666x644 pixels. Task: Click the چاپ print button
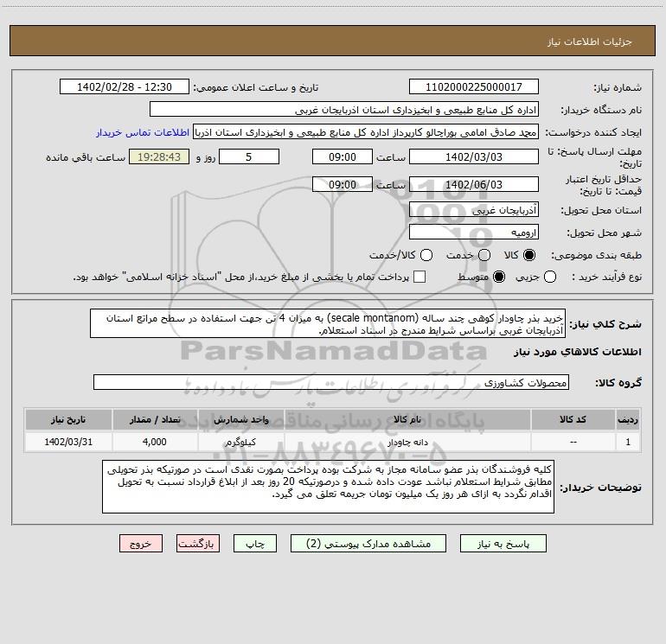click(255, 544)
